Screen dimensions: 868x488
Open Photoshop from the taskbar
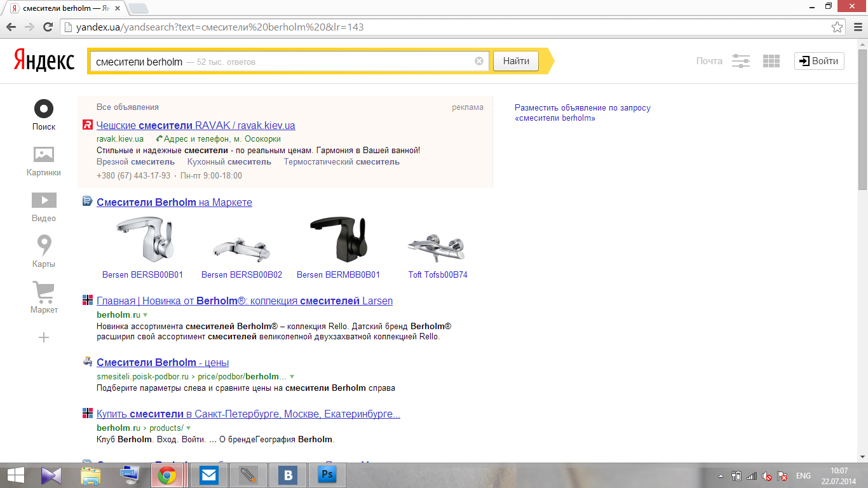(x=327, y=475)
